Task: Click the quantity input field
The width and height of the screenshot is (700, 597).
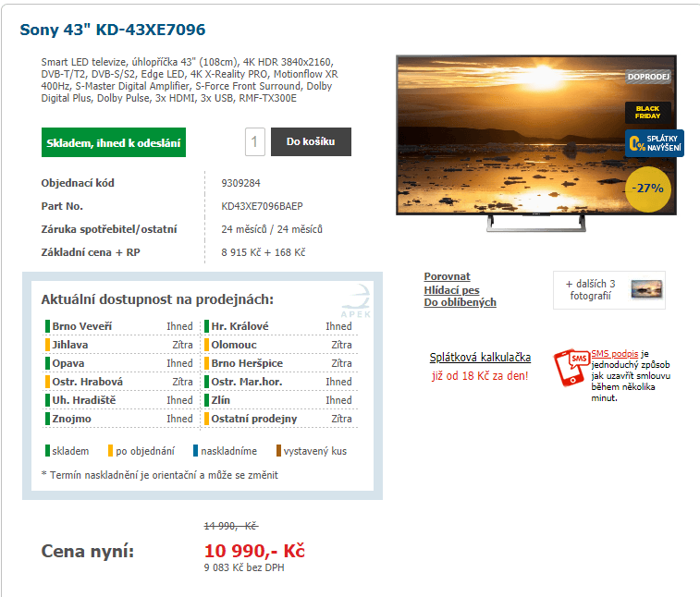Action: pos(255,142)
